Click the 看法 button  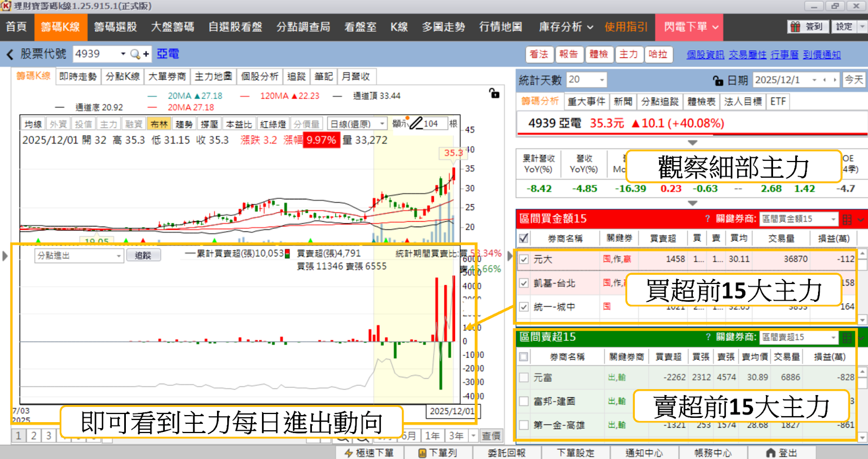pyautogui.click(x=539, y=54)
